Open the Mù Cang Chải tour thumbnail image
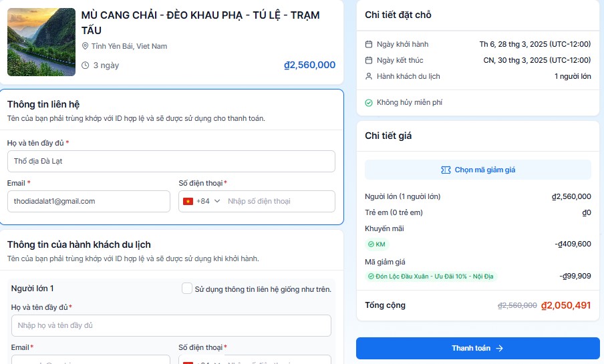The image size is (604, 364). (x=41, y=42)
